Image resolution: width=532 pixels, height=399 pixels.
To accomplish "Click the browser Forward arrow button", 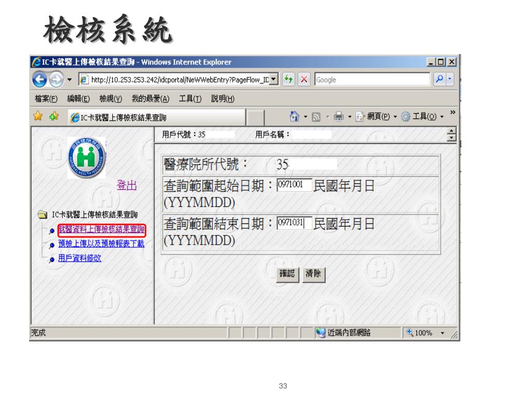I will tap(56, 79).
